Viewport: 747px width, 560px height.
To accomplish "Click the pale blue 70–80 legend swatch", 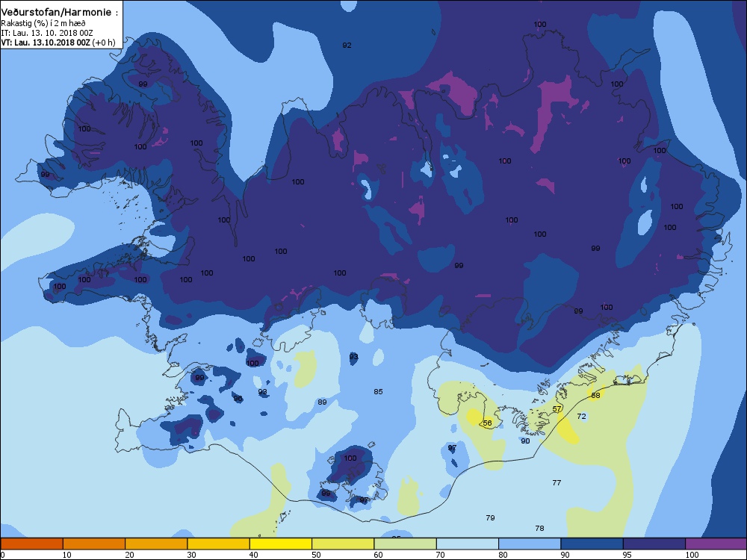I will click(468, 544).
